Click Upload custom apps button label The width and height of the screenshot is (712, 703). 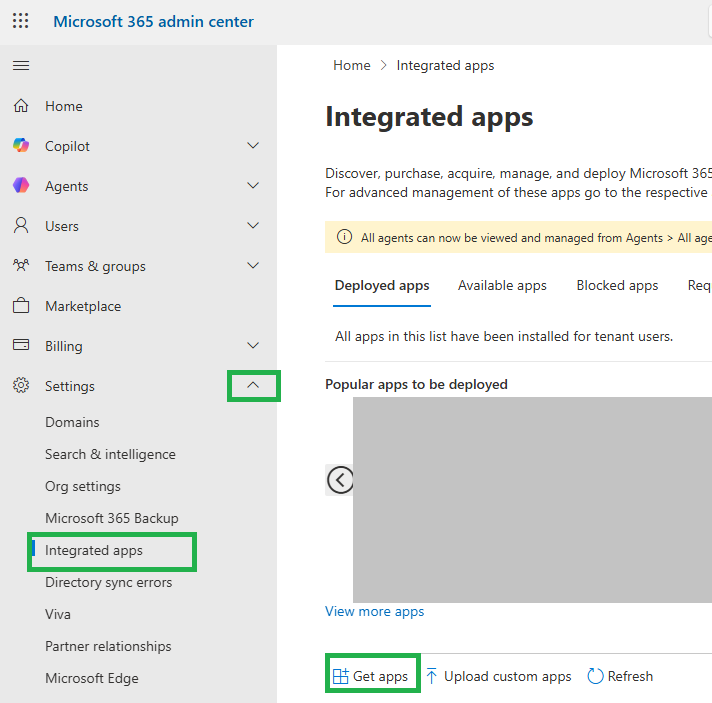click(x=508, y=676)
